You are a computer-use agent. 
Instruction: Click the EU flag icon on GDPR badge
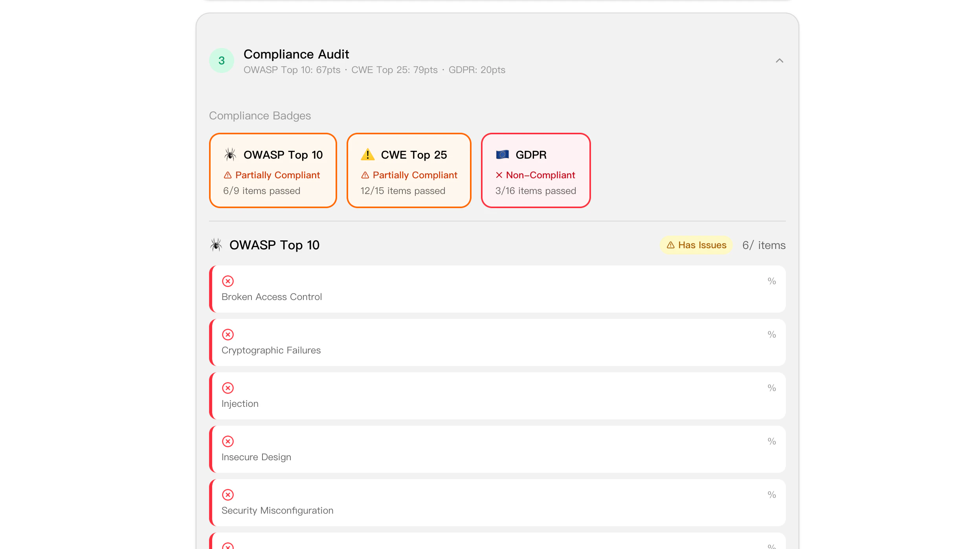(x=502, y=155)
